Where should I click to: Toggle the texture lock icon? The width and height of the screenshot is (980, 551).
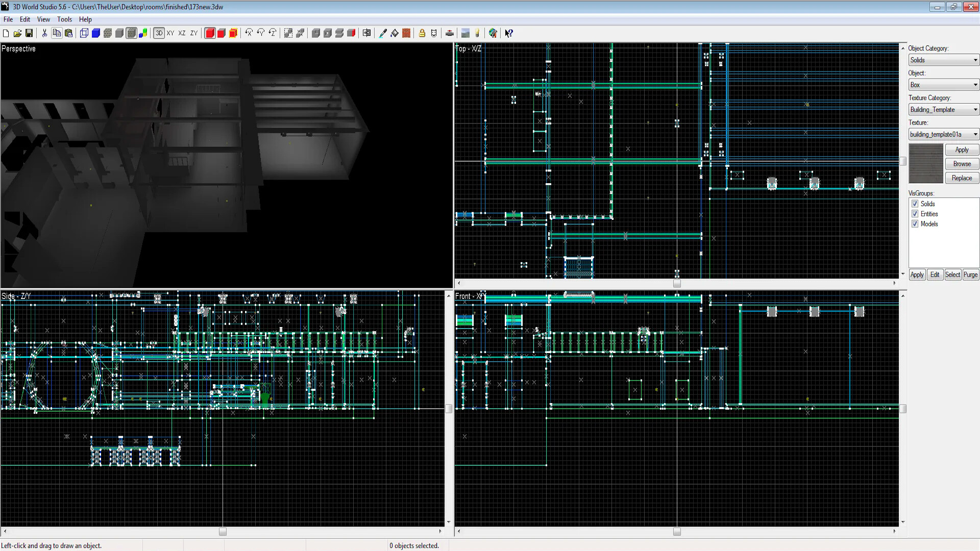click(x=422, y=33)
